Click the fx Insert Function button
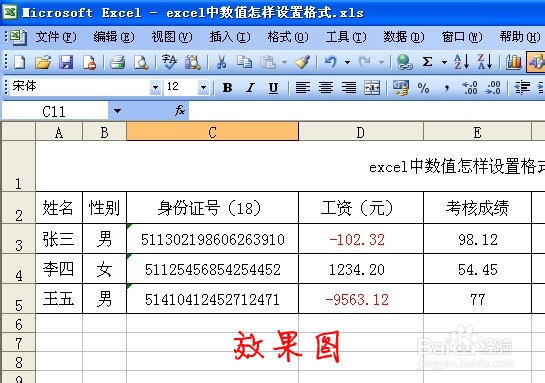This screenshot has width=545, height=383. pos(180,111)
